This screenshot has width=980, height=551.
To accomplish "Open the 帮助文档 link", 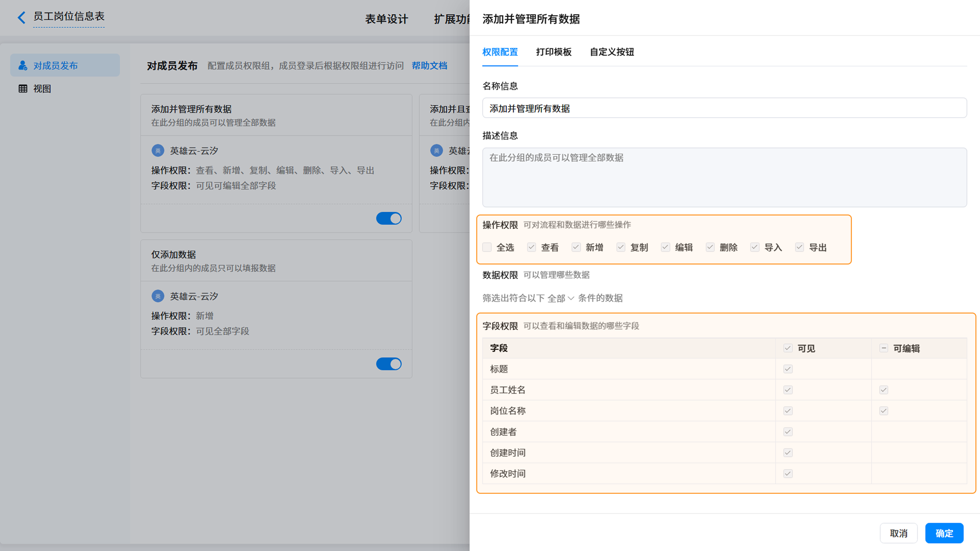I will coord(429,66).
